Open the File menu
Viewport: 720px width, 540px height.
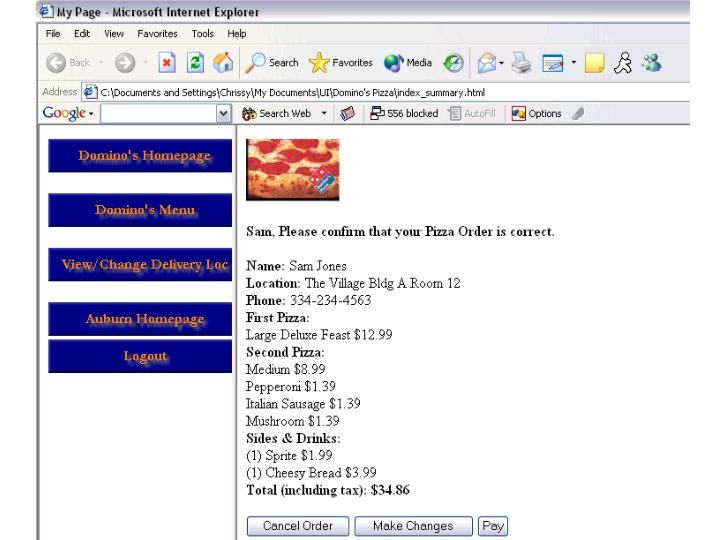[x=53, y=34]
